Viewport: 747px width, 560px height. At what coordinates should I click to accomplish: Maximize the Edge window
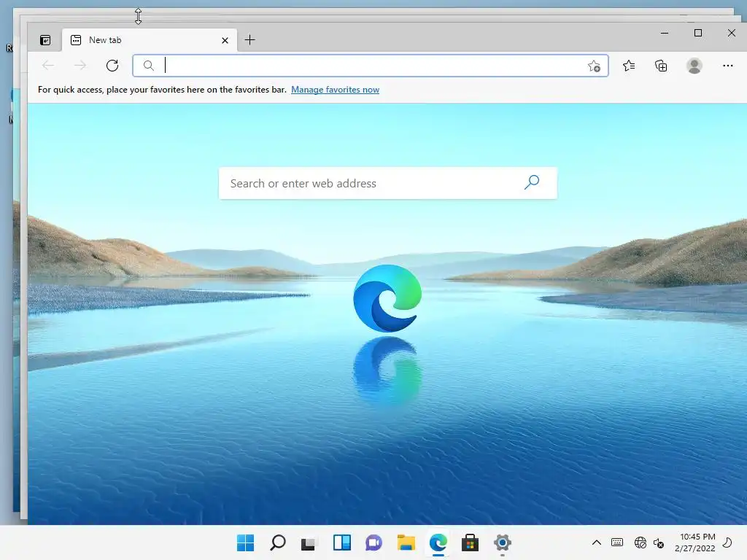[698, 33]
